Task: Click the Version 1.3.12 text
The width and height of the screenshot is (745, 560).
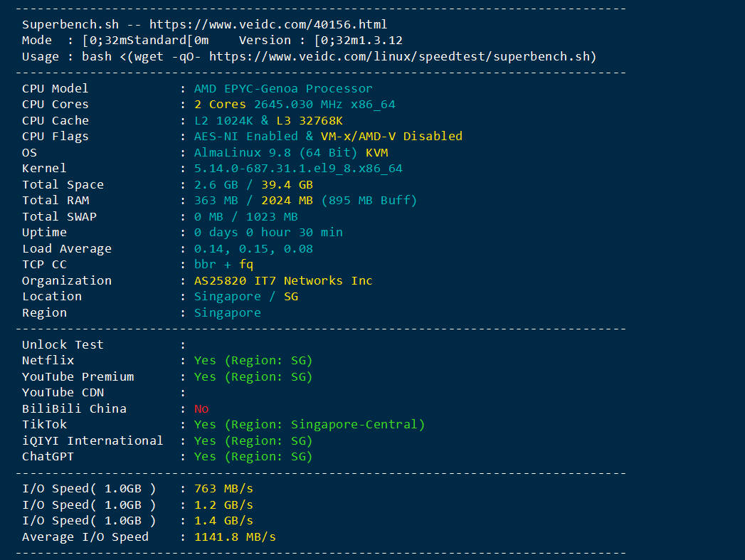Action: [x=320, y=41]
